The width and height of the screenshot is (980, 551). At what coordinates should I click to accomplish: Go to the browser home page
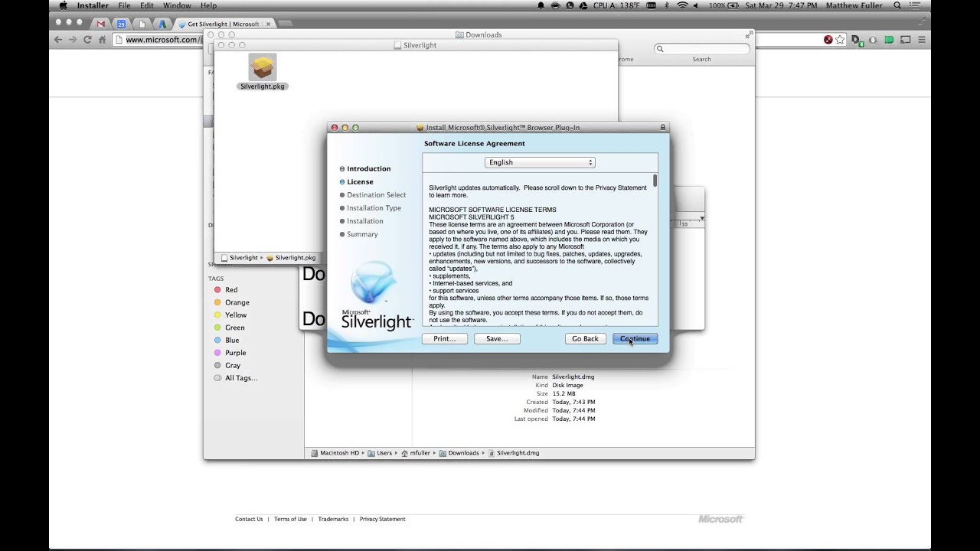pyautogui.click(x=102, y=40)
